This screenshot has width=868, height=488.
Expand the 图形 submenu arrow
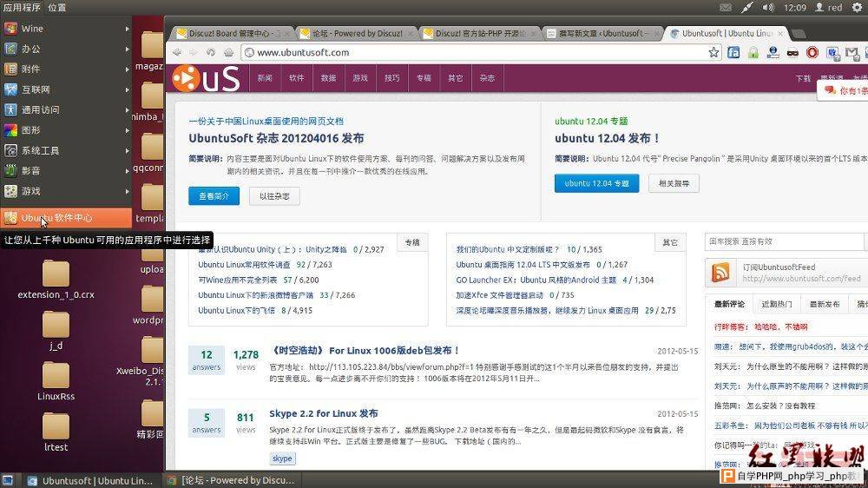(x=128, y=130)
